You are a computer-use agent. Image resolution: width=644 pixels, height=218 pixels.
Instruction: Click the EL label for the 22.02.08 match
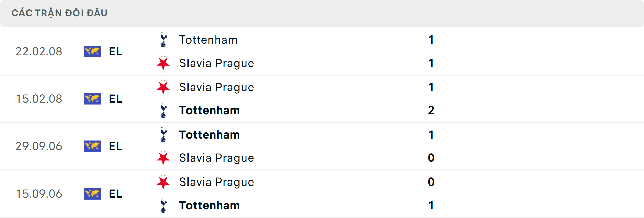coord(115,52)
